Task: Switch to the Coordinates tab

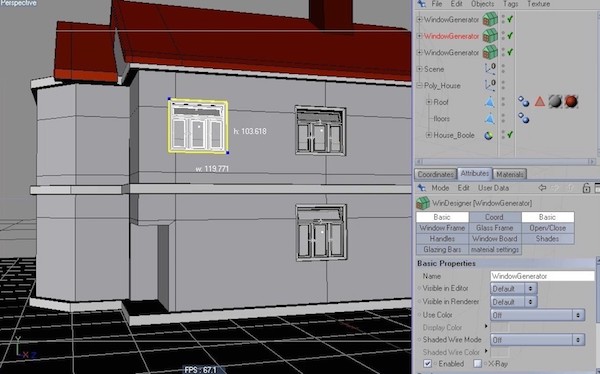Action: (435, 175)
